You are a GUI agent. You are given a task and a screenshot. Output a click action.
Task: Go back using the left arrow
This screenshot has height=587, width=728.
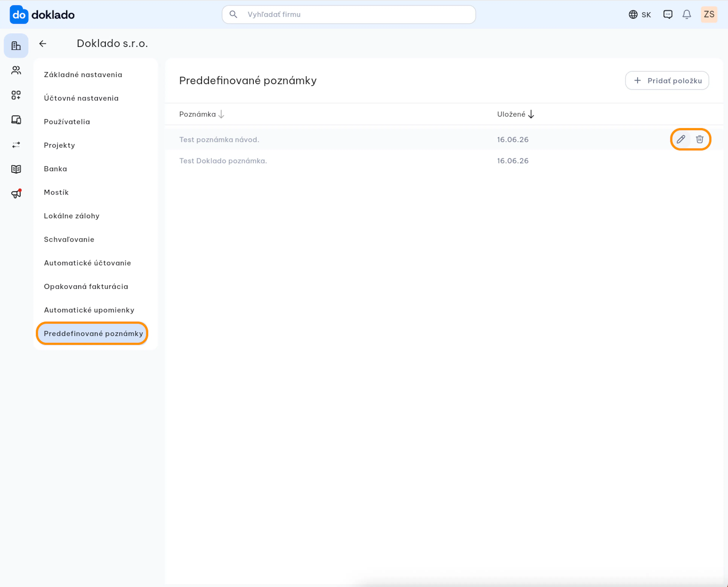point(43,44)
